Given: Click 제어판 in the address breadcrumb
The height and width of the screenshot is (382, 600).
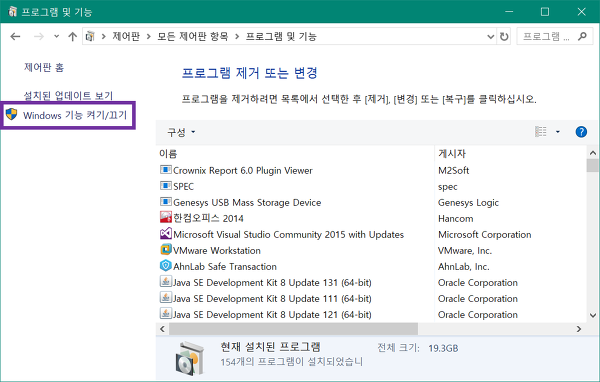Looking at the screenshot, I should 126,36.
